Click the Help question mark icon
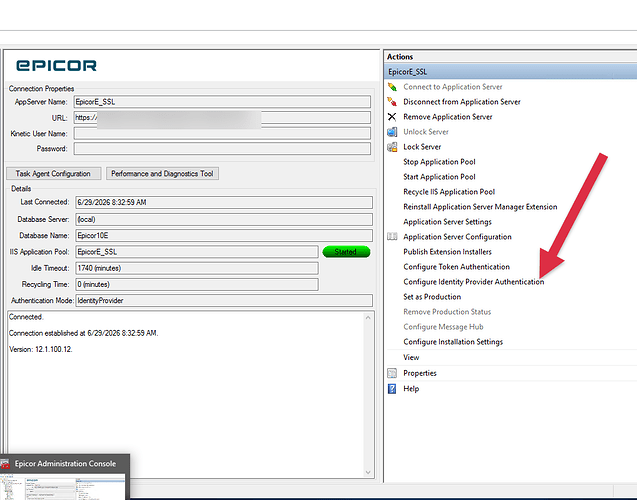 392,389
